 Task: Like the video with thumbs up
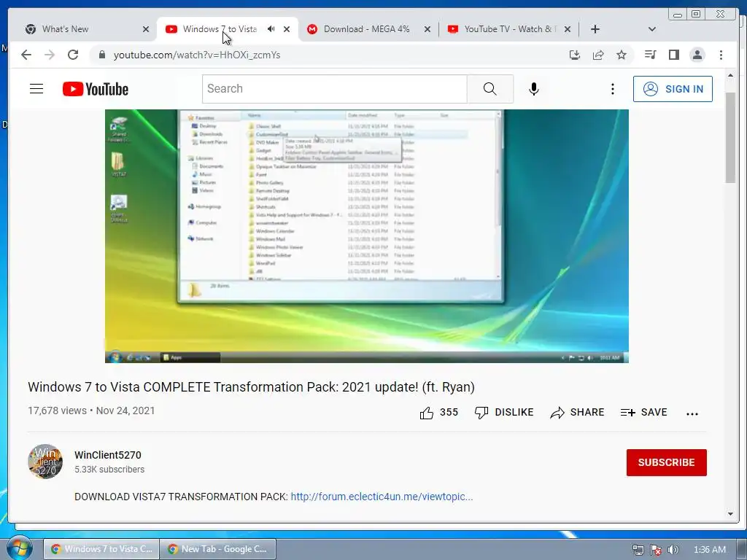tap(426, 413)
